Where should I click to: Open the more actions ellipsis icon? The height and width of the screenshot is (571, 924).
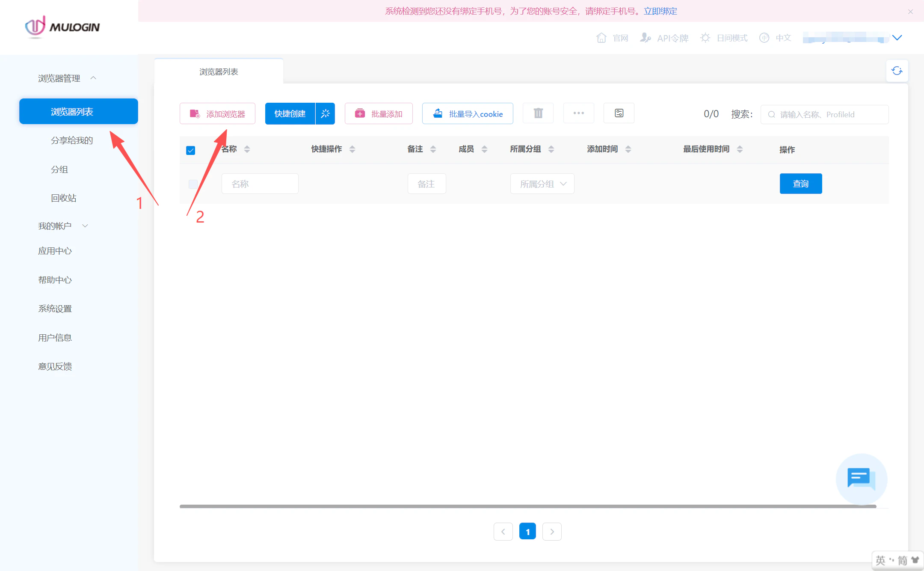[578, 113]
